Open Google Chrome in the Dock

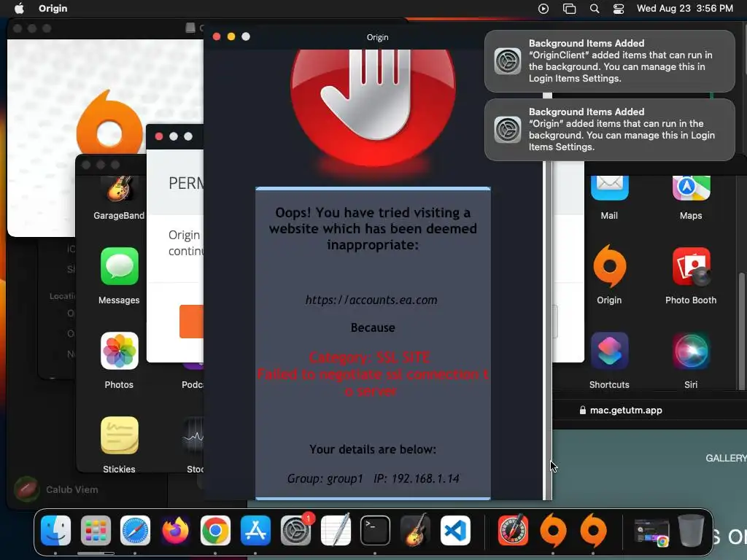[x=215, y=531]
